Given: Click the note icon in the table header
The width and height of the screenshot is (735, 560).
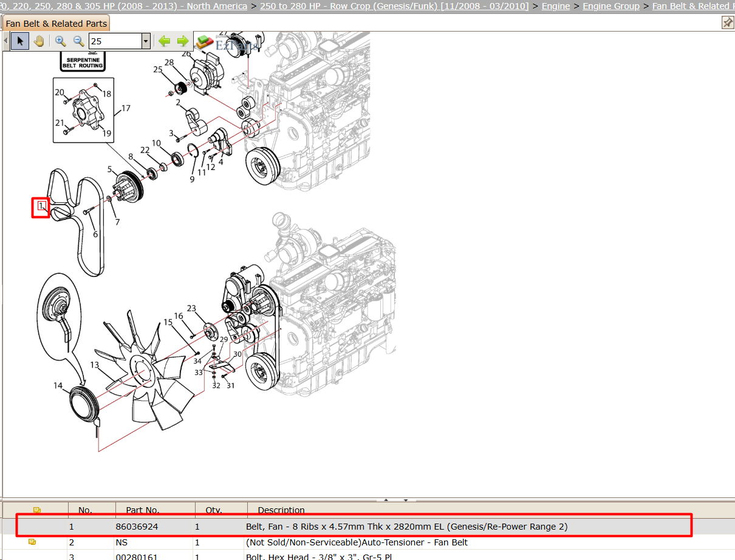Looking at the screenshot, I should click(36, 510).
